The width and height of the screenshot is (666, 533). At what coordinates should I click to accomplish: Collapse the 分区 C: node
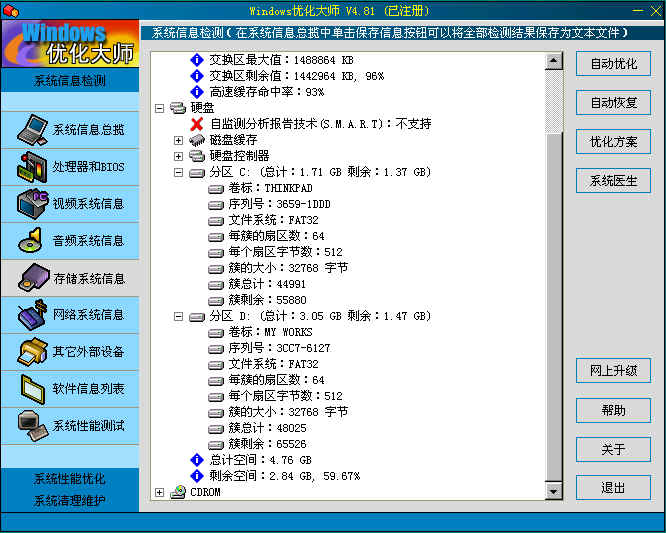(178, 172)
